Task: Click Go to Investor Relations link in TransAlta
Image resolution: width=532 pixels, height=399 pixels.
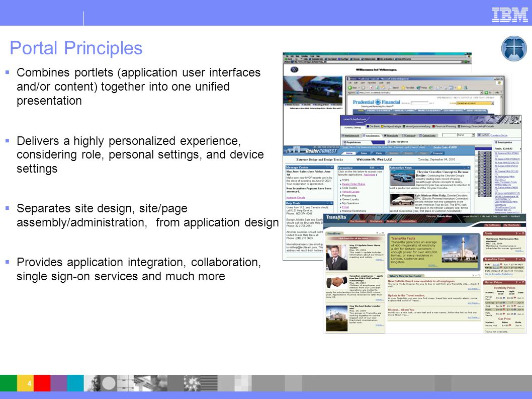Action: (x=499, y=274)
